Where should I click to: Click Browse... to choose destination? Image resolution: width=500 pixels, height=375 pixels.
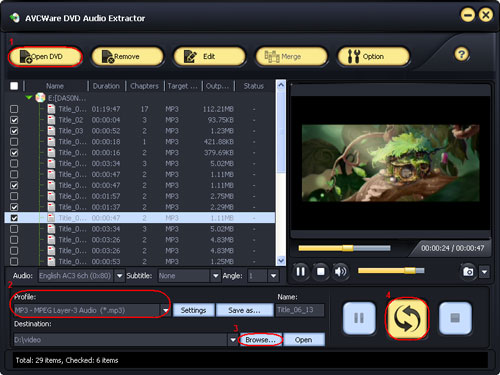coord(260,340)
